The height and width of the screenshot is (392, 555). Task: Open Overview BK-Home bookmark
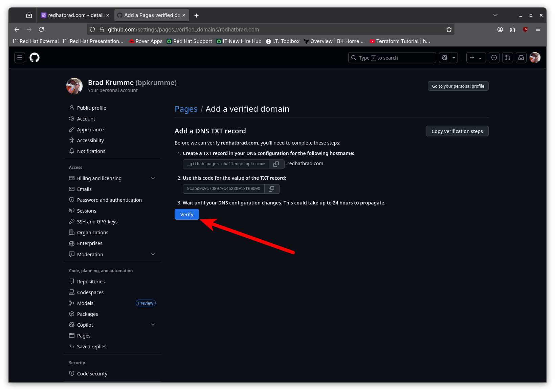(334, 41)
